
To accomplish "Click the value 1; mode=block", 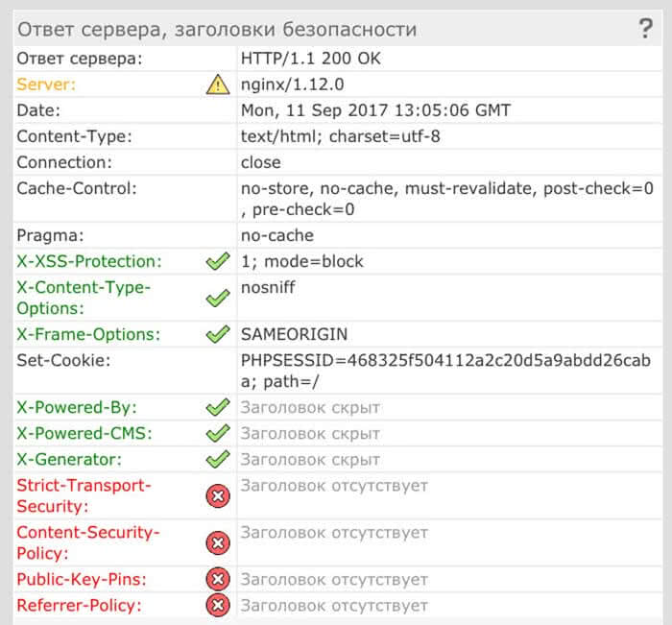I will point(302,261).
